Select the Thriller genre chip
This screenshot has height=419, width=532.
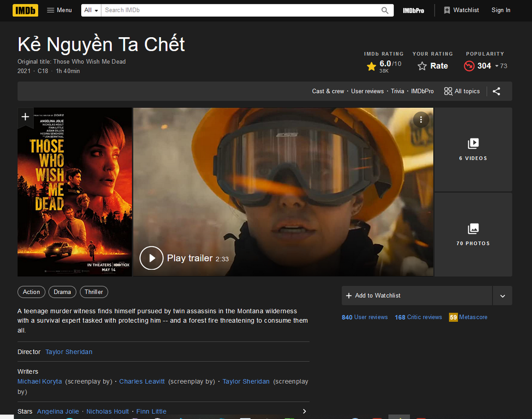(x=94, y=292)
